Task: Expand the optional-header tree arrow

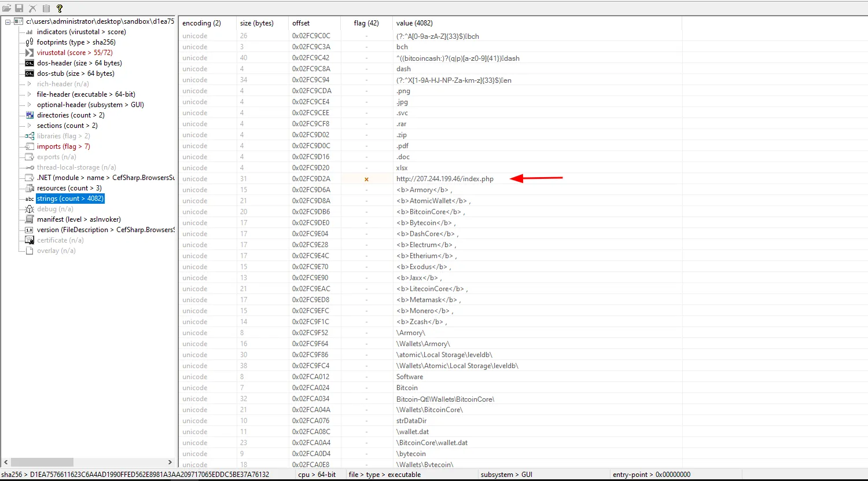Action: [30, 105]
